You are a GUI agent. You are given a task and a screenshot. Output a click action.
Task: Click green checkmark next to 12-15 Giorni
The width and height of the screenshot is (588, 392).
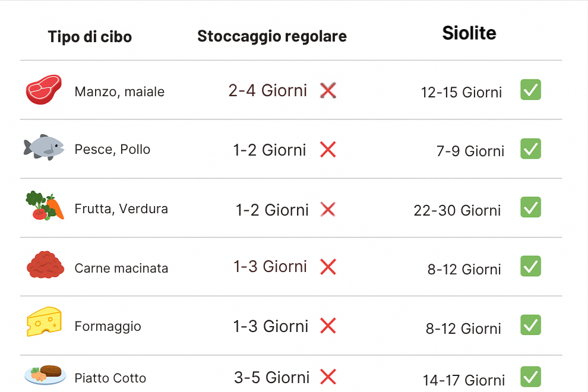530,90
